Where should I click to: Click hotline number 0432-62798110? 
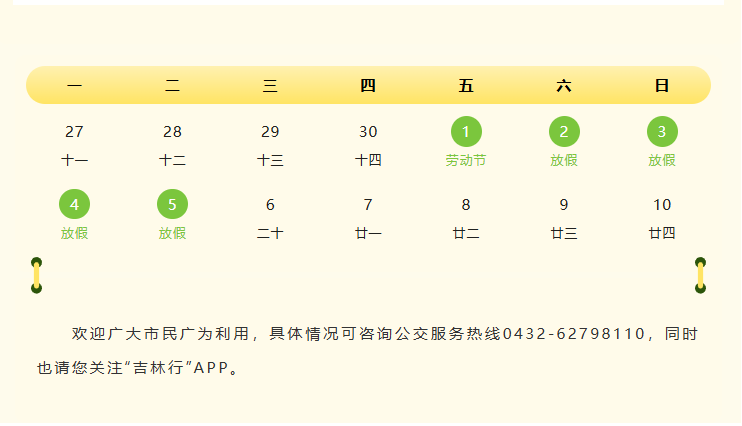[574, 334]
